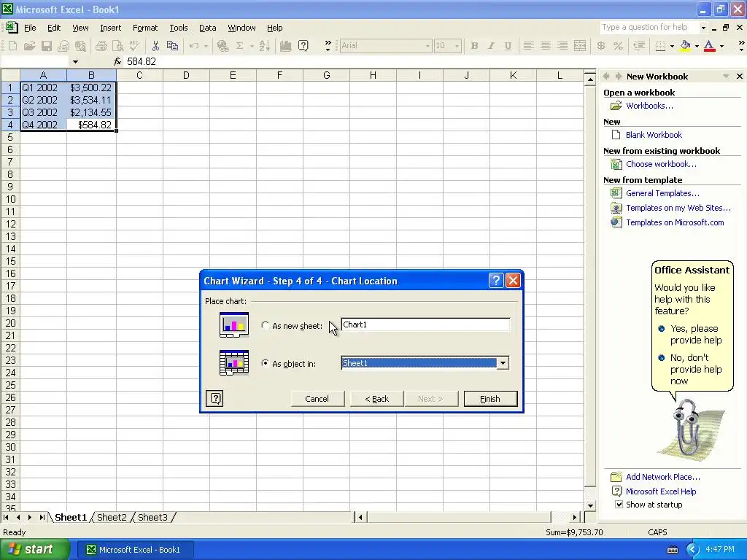Click the Font Color red A swatch

click(x=710, y=46)
